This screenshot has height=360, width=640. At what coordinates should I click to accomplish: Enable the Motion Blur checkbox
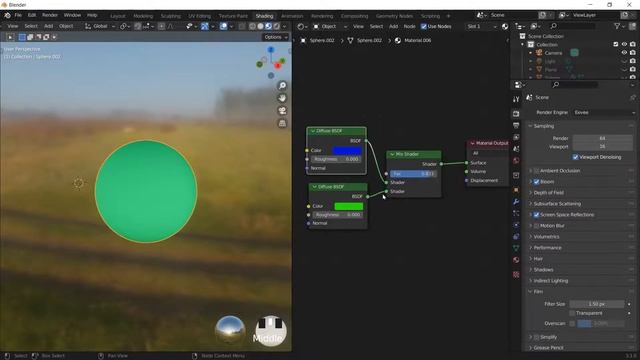pyautogui.click(x=536, y=226)
